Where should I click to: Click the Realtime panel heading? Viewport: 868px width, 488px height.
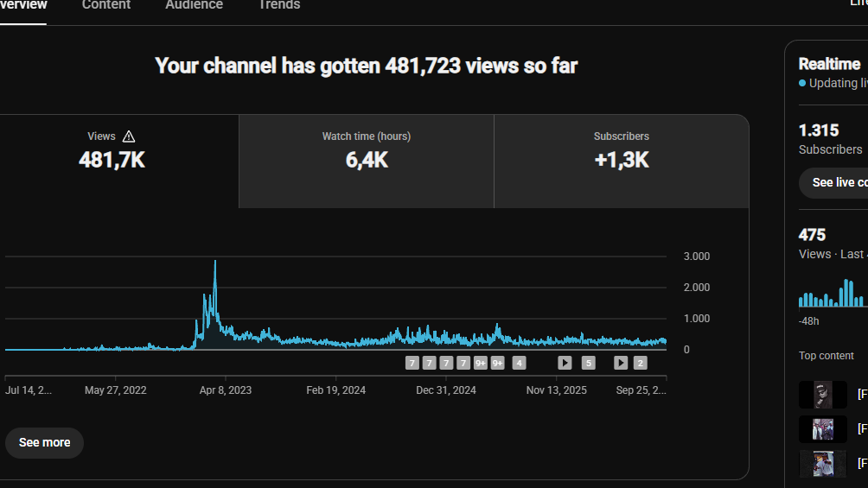[x=829, y=64]
